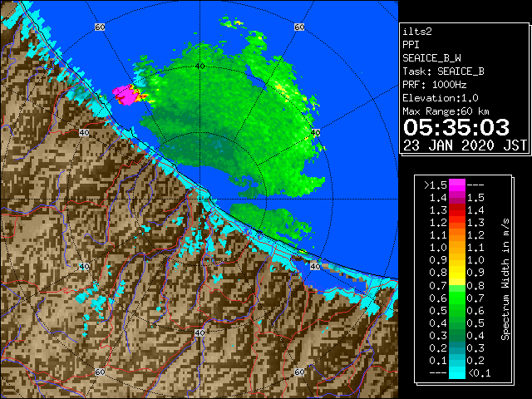Click the '40' label on northwest land
Screen dimensions: 532x399
(x=84, y=133)
